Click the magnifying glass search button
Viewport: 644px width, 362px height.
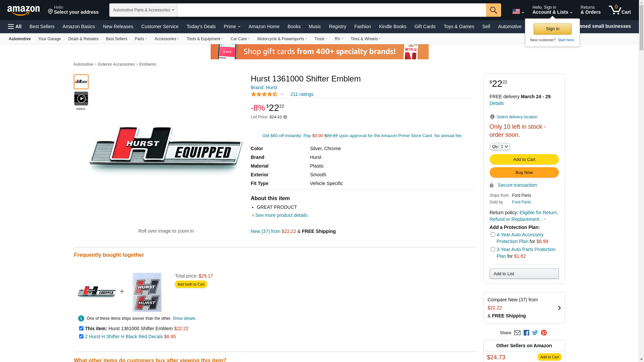point(493,10)
